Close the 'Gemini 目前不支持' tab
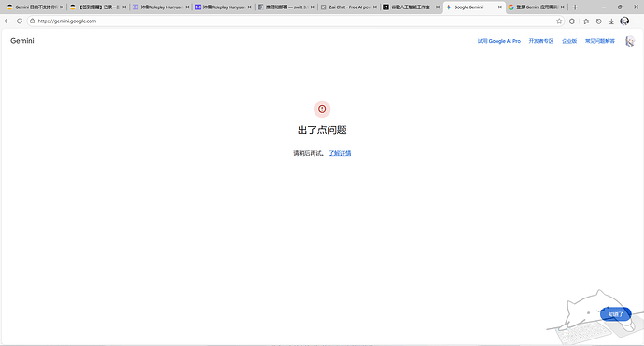This screenshot has height=346, width=644. [62, 7]
